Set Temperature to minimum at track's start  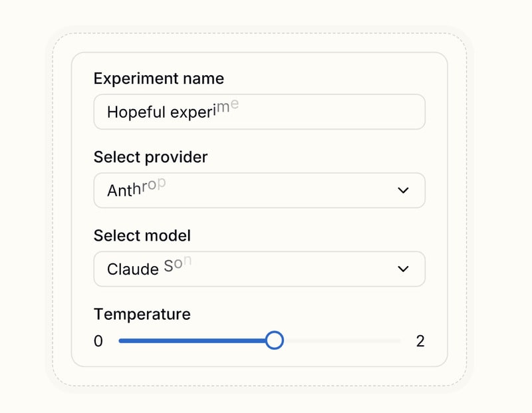pos(120,341)
